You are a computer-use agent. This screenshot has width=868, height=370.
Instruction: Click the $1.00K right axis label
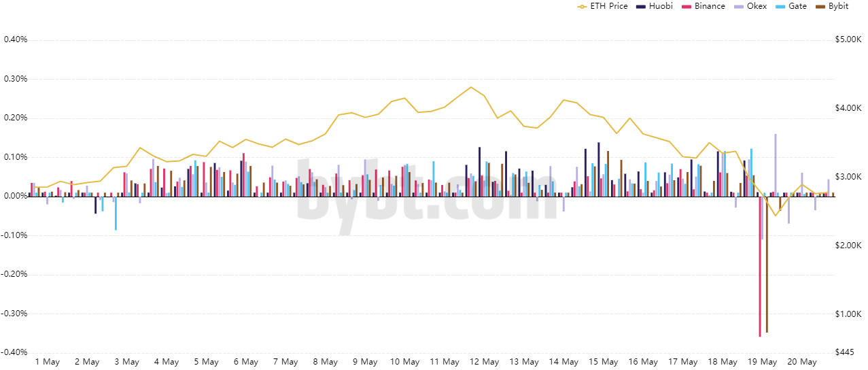pyautogui.click(x=848, y=314)
